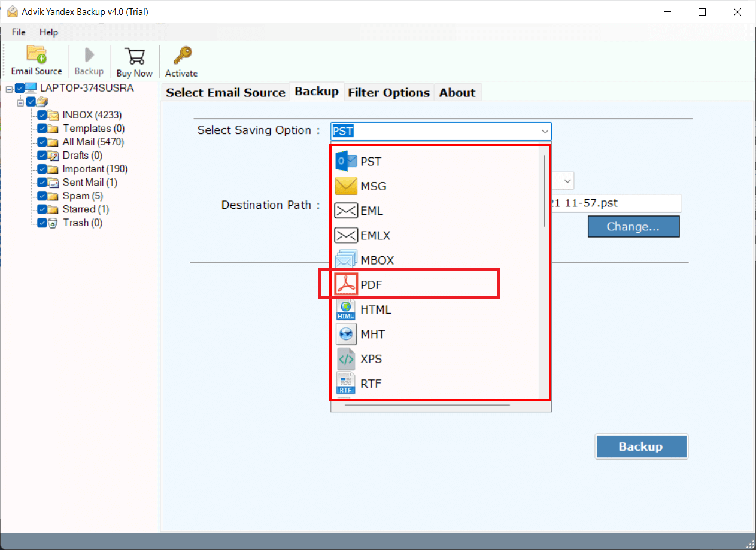
Task: Uncheck the Drafts (0) checkbox
Action: coord(42,156)
